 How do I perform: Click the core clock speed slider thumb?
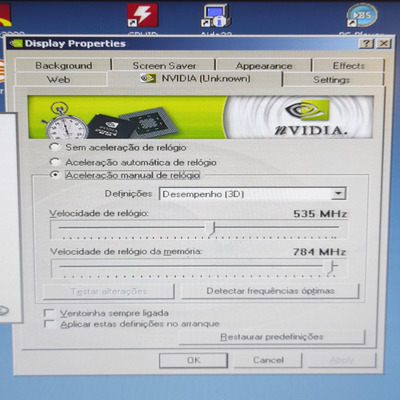[x=211, y=229]
